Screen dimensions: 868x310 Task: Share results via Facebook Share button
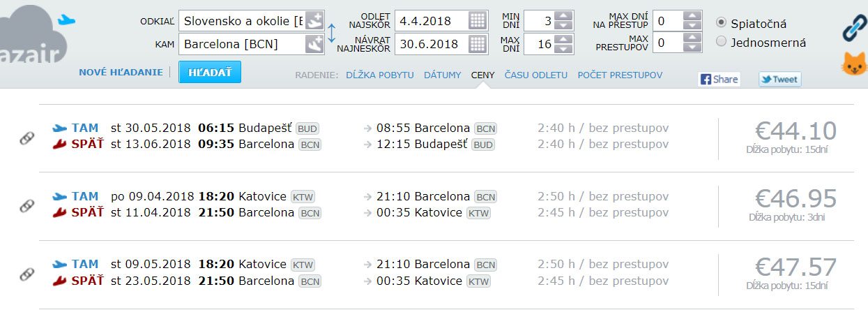point(719,79)
